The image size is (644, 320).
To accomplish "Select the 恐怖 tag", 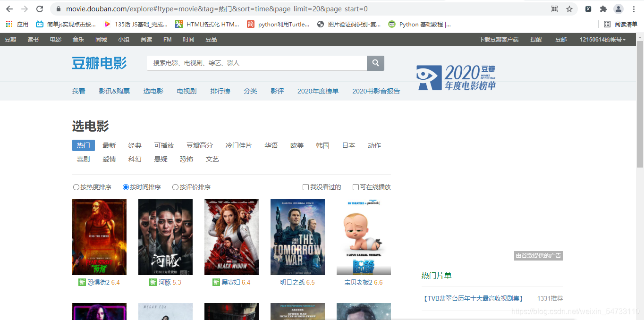I will [x=186, y=159].
